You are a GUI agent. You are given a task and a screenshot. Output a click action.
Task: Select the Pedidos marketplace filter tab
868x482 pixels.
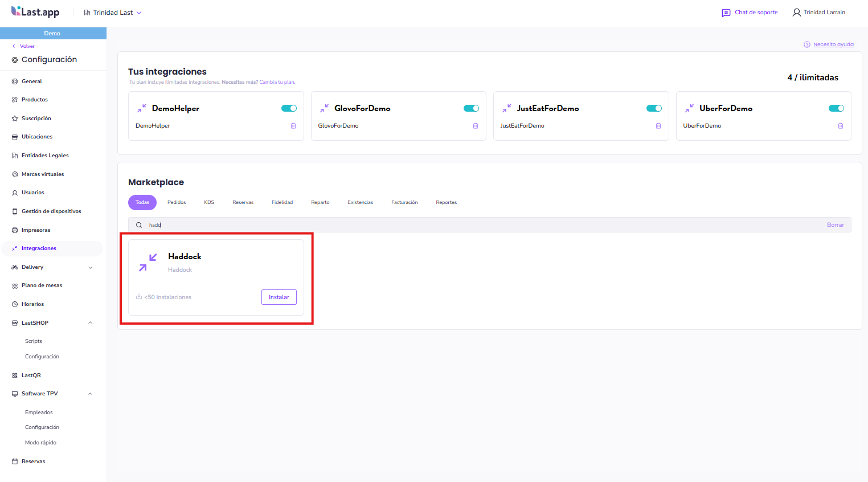pyautogui.click(x=177, y=202)
